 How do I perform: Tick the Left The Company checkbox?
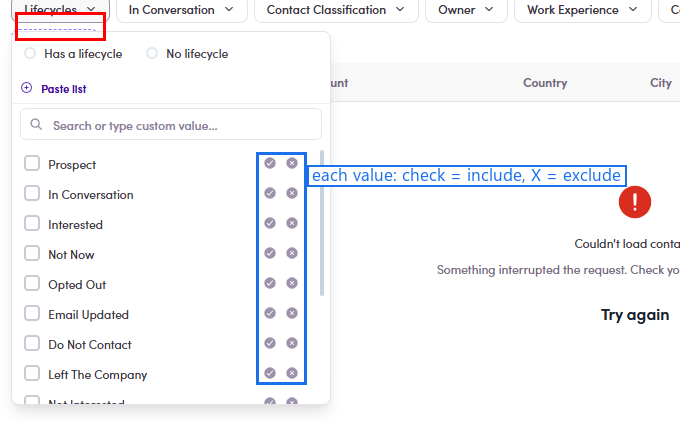32,373
